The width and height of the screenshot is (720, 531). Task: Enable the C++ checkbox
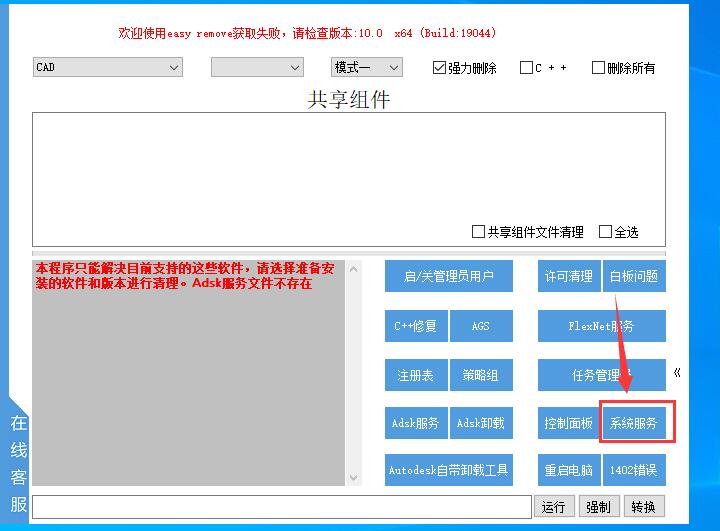[527, 68]
